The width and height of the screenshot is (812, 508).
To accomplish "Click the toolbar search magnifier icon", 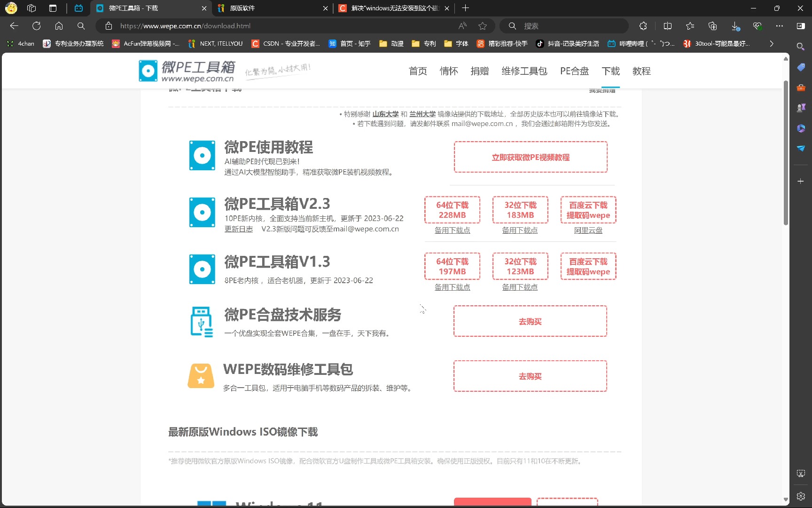I will coord(81,26).
